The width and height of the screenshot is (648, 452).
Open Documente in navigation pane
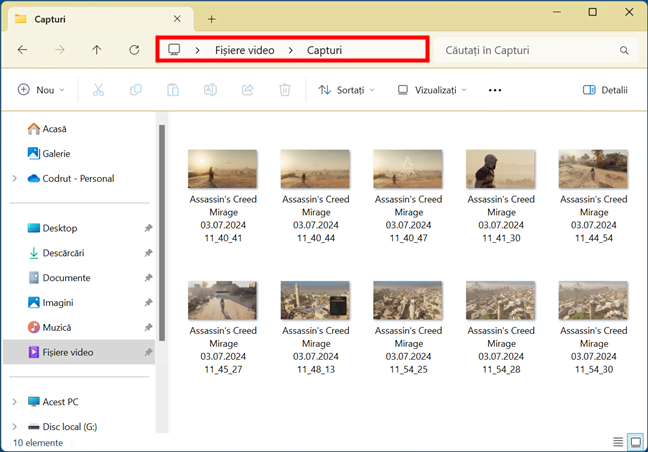click(59, 278)
